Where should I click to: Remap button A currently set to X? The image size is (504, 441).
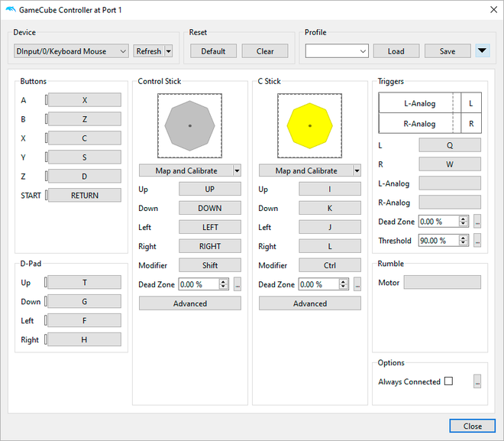click(85, 100)
